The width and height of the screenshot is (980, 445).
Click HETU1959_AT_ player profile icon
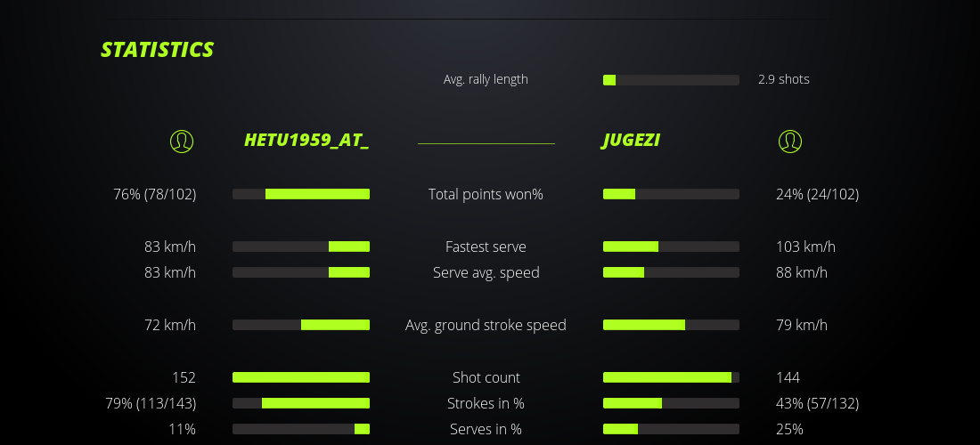click(182, 141)
